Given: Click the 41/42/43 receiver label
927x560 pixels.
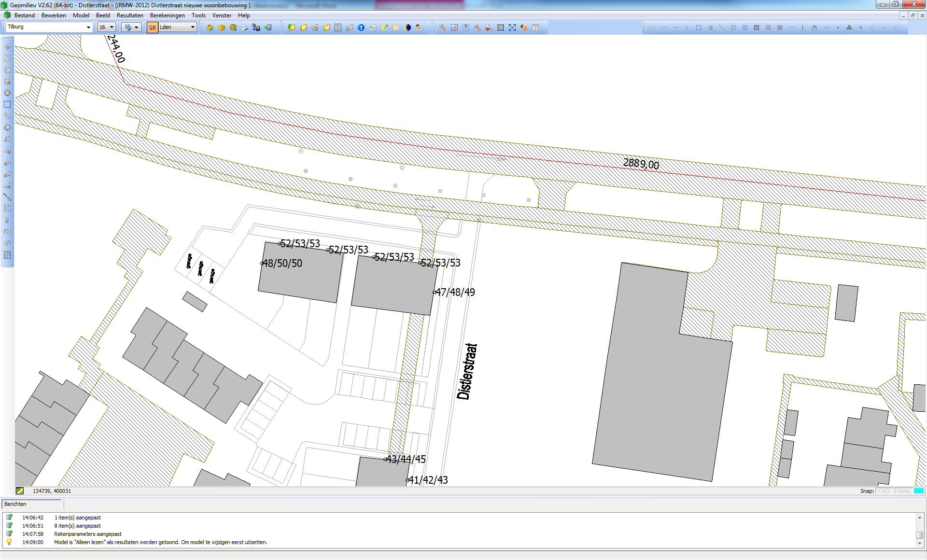Looking at the screenshot, I should click(x=428, y=480).
